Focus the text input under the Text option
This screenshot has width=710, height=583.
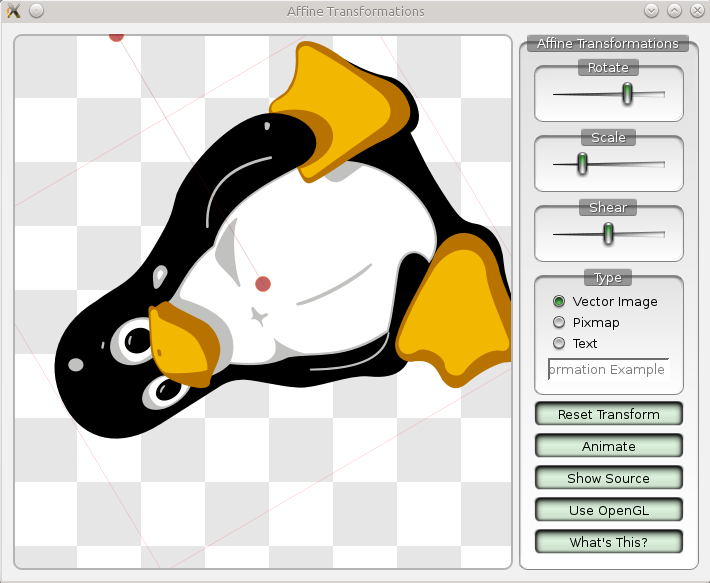pos(608,369)
